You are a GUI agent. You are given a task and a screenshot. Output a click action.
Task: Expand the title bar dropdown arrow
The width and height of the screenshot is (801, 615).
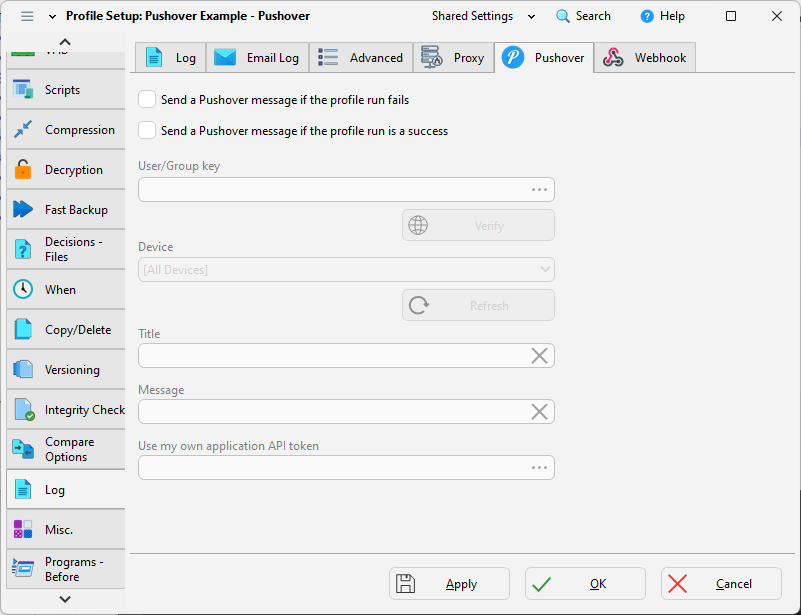click(52, 17)
